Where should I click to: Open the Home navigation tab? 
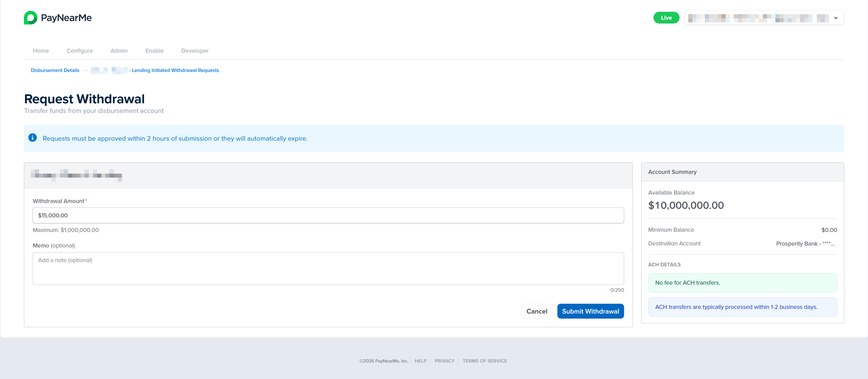click(x=41, y=51)
